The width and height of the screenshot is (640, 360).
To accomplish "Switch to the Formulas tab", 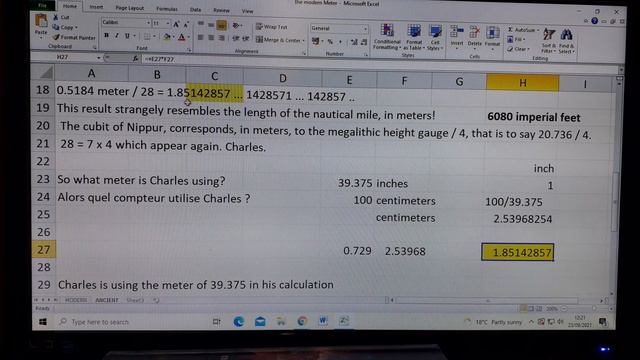I will pyautogui.click(x=167, y=9).
